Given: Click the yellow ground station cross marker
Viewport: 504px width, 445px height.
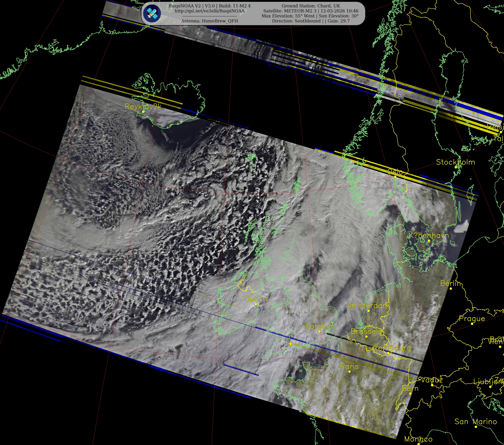Looking at the screenshot, I should (x=290, y=344).
